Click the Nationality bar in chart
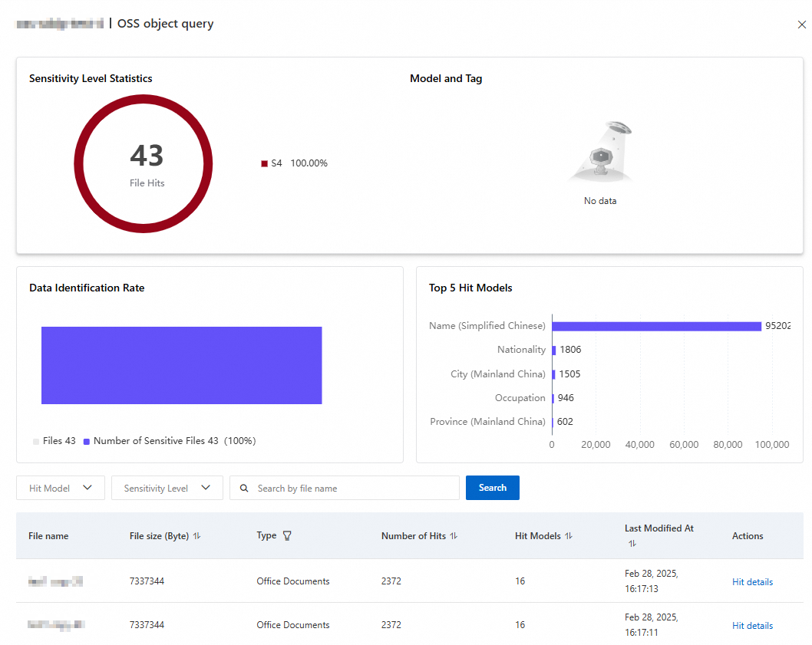812x645 pixels. [553, 350]
